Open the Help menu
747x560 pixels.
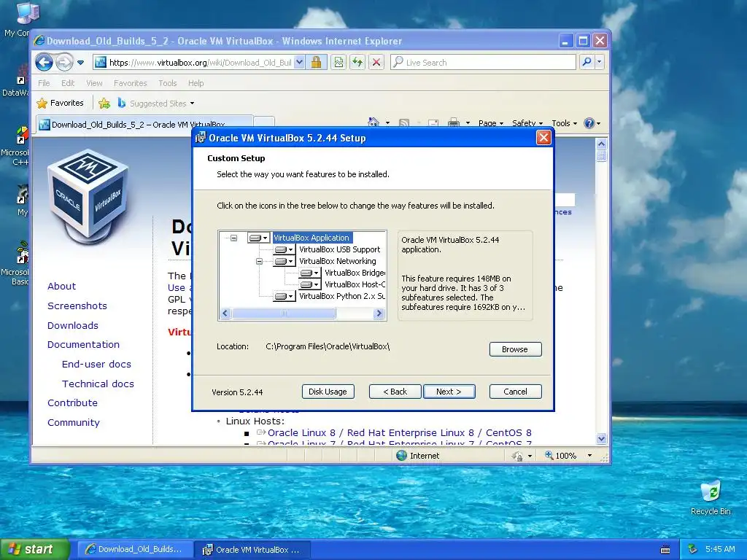(x=196, y=83)
